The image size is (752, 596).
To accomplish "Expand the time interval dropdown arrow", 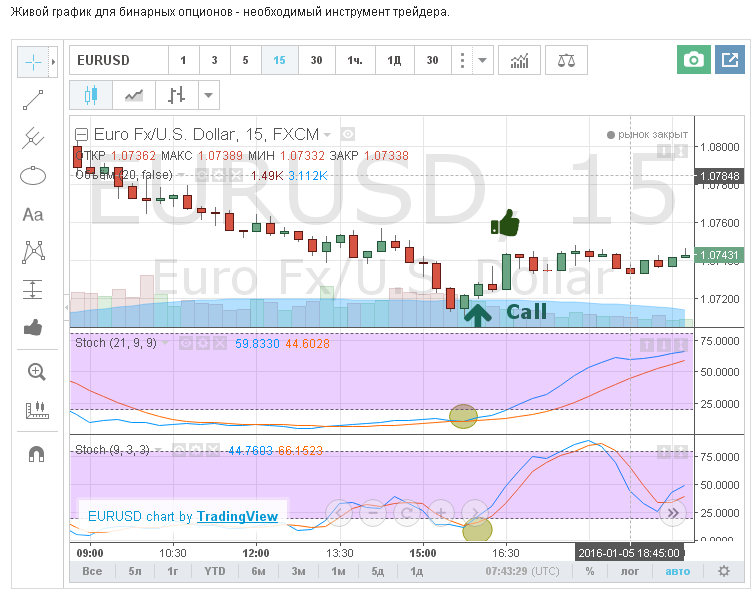I will [x=483, y=61].
